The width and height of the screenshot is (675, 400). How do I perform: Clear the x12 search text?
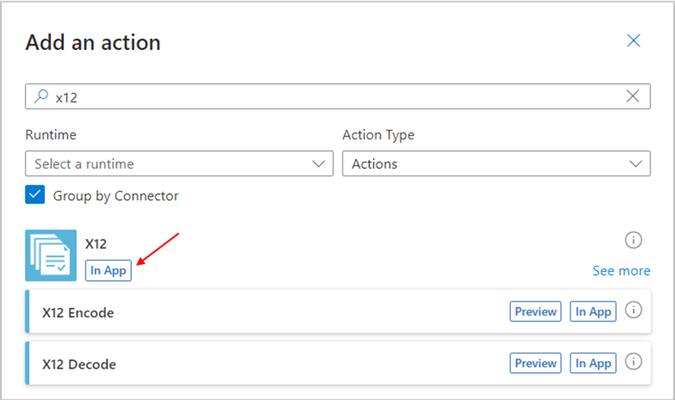click(x=632, y=96)
